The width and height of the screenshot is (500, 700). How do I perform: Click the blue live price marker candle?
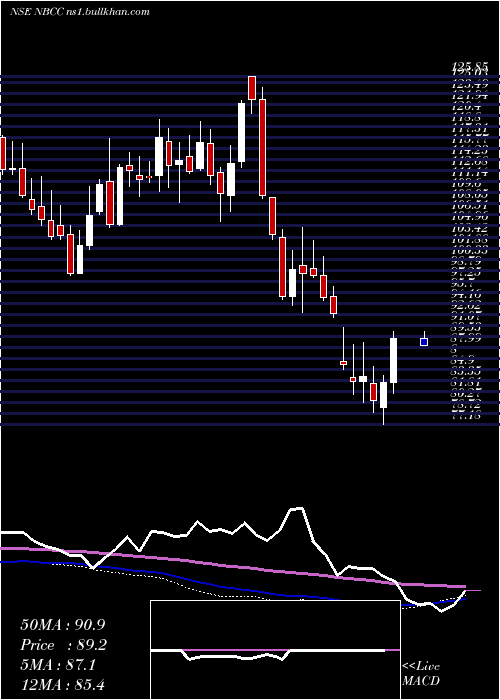(x=424, y=342)
